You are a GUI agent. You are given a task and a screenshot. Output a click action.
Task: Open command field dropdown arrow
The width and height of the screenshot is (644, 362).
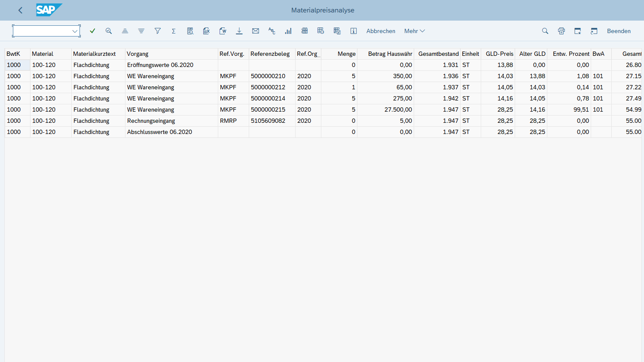(75, 31)
